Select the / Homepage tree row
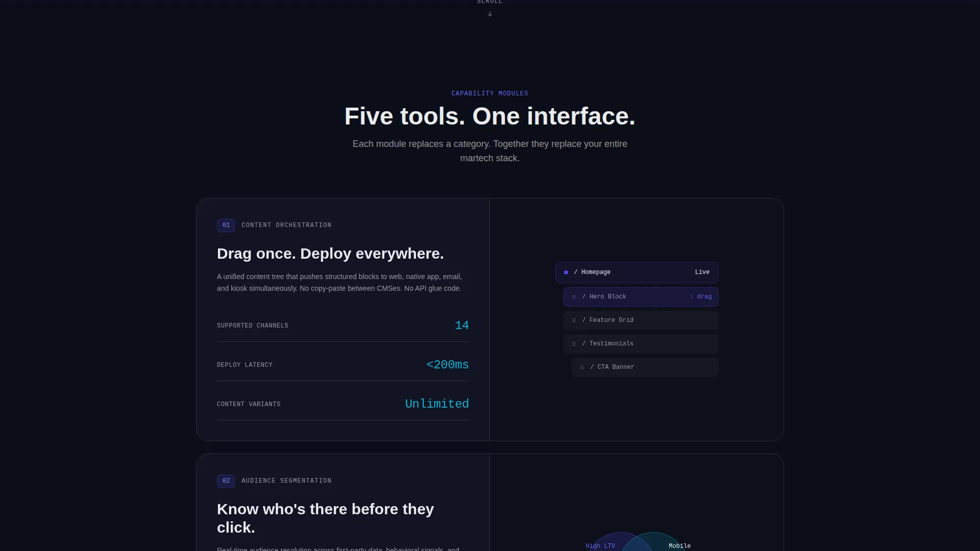Image resolution: width=980 pixels, height=551 pixels. click(x=637, y=272)
